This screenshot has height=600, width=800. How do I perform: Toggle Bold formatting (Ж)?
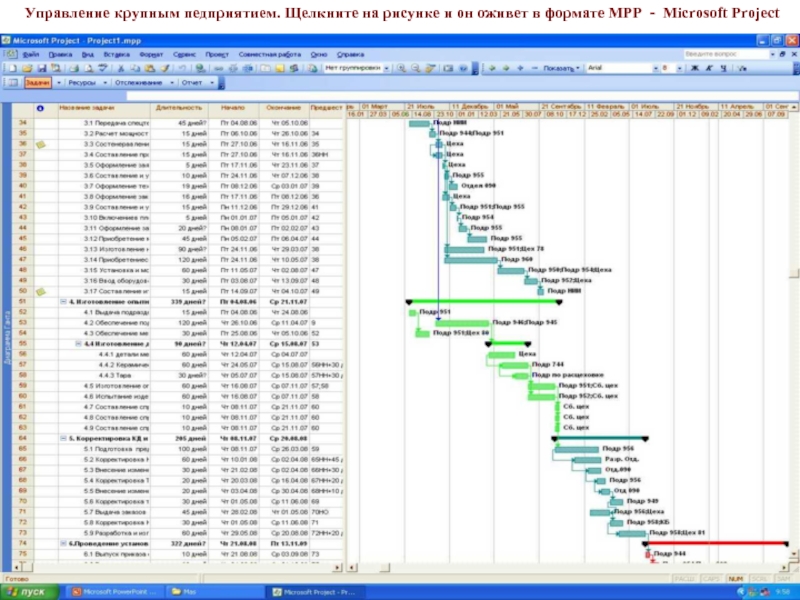694,68
